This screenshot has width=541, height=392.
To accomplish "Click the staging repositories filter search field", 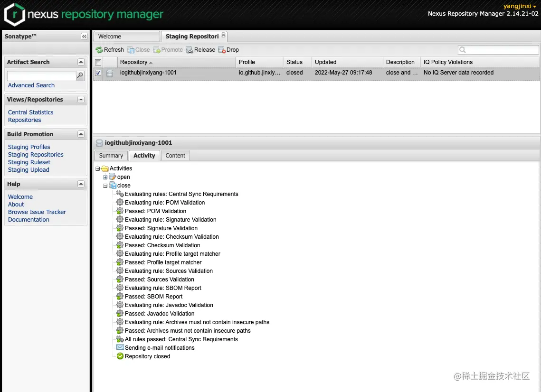I will pyautogui.click(x=498, y=50).
